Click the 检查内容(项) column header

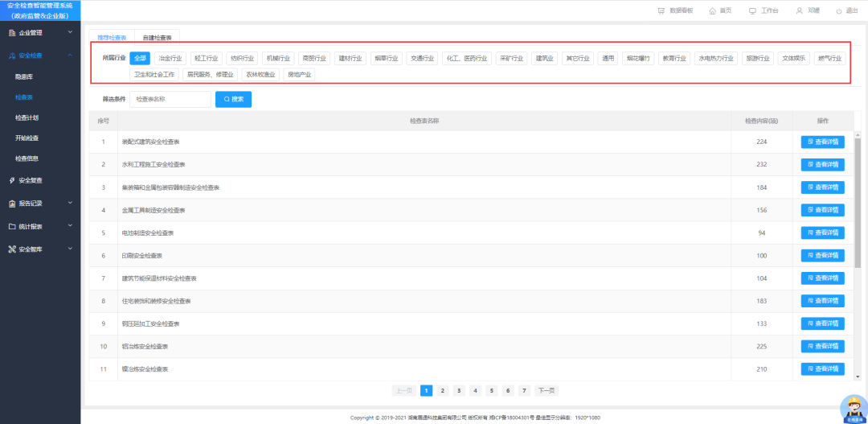(762, 121)
